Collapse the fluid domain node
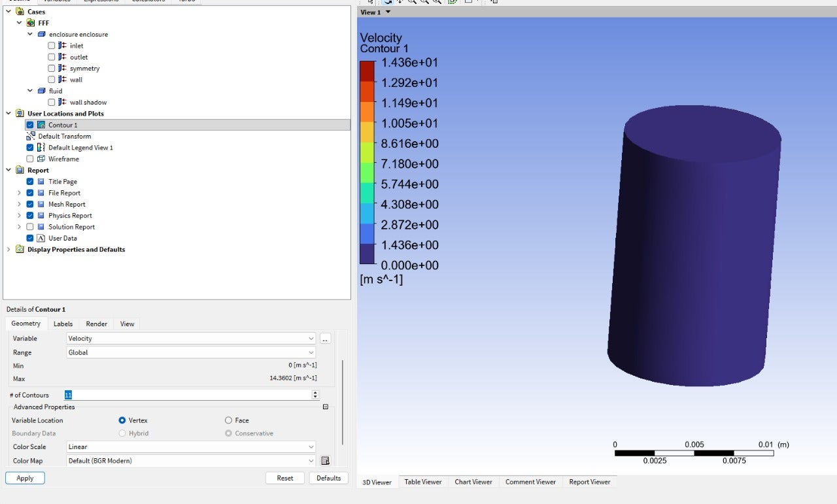 (30, 91)
